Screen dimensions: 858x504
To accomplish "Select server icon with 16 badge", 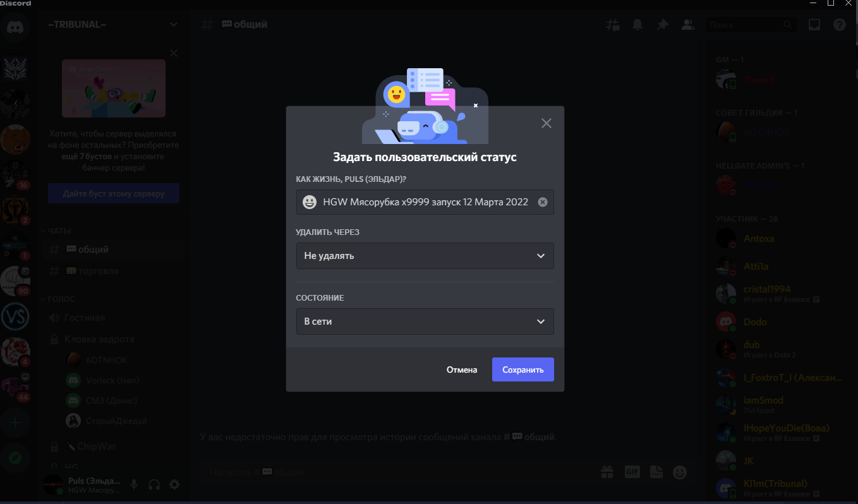I will click(x=15, y=176).
